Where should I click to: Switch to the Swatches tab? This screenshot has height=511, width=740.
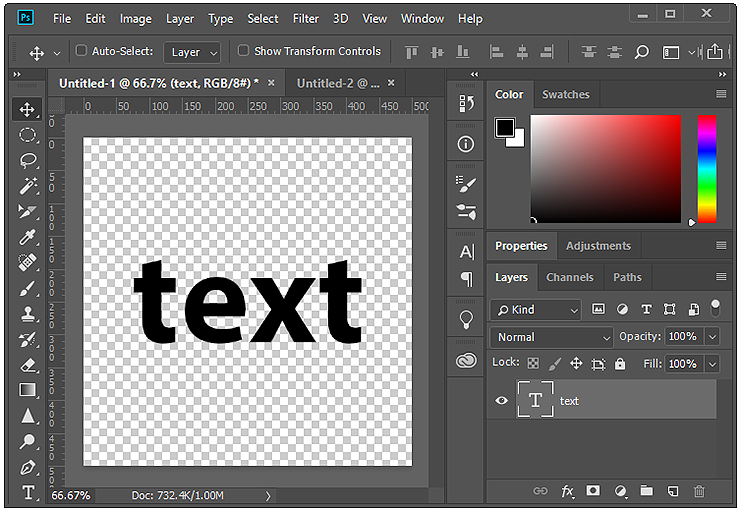coord(565,94)
